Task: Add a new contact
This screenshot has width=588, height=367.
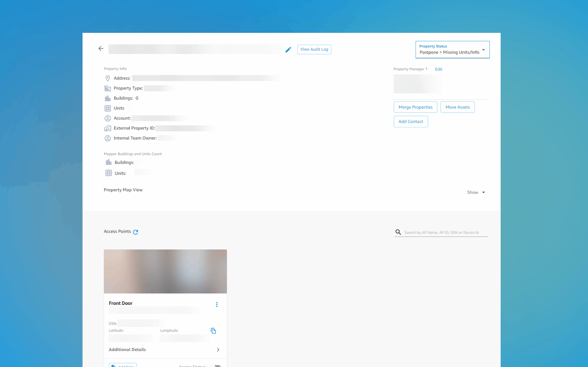Action: click(411, 122)
